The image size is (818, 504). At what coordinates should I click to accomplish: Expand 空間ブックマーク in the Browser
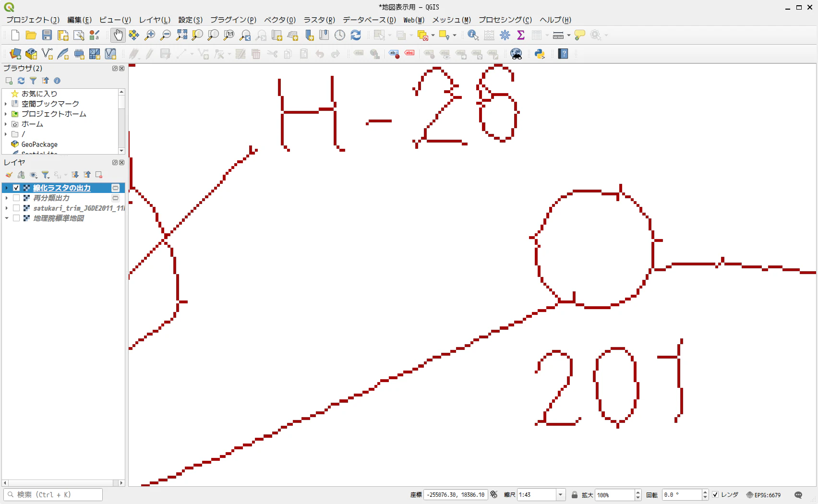coord(6,104)
